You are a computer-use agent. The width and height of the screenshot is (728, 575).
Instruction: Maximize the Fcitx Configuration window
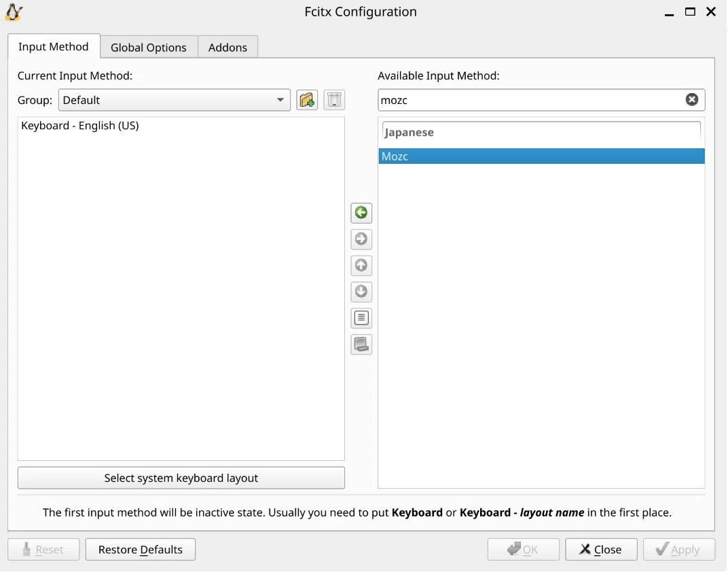691,12
